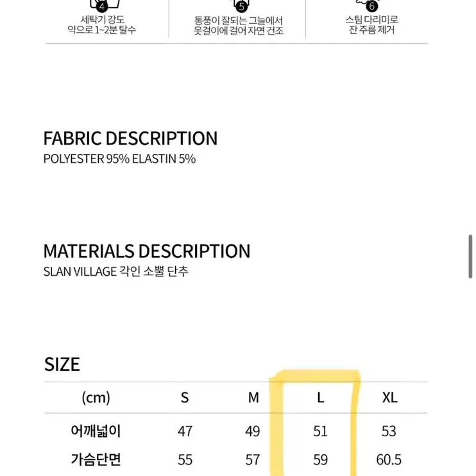Select the FABRIC DESCRIPTION heading
Image resolution: width=476 pixels, height=476 pixels.
(130, 139)
